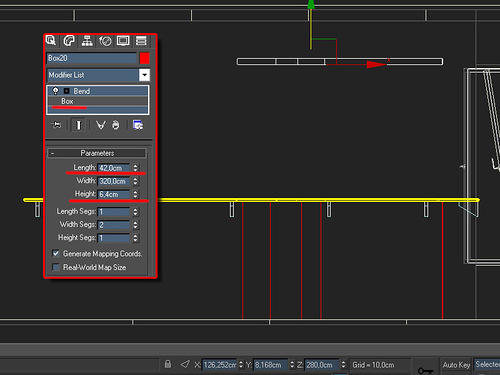The image size is (500, 375).
Task: Remove modifier from the stack icon
Action: (x=116, y=125)
